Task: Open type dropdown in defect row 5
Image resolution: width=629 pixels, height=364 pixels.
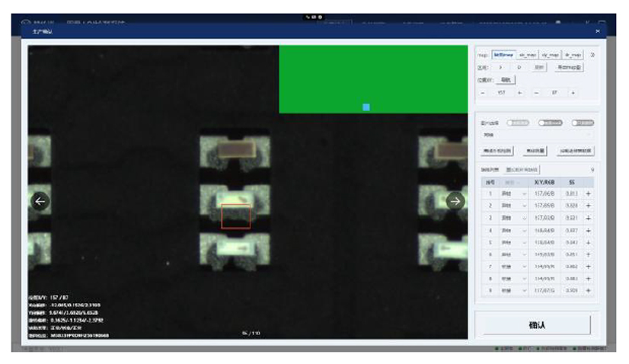Action: [513, 242]
